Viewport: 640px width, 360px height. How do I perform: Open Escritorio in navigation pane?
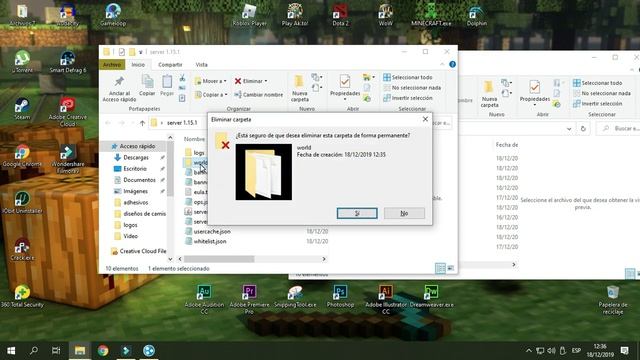pyautogui.click(x=135, y=169)
